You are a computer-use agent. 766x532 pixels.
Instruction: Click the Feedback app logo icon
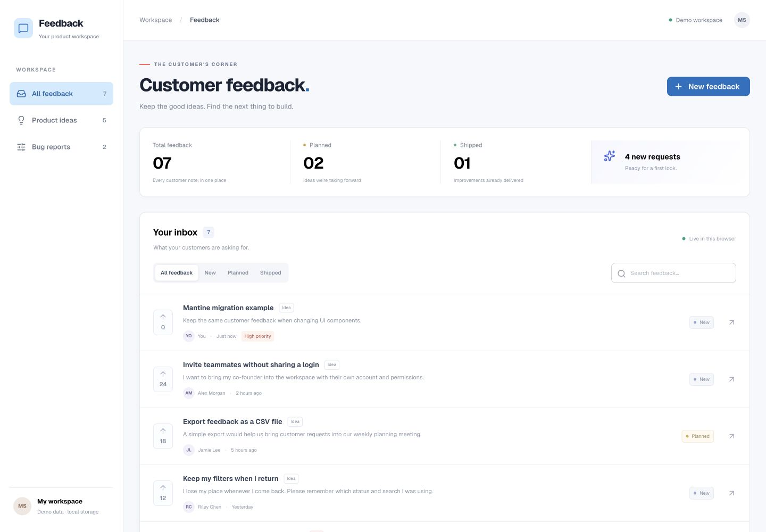(23, 28)
